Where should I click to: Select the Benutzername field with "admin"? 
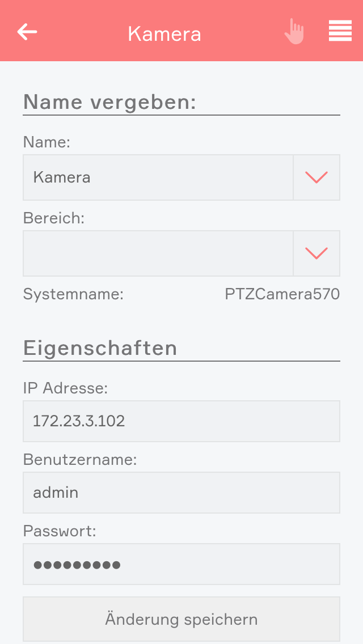pos(181,493)
